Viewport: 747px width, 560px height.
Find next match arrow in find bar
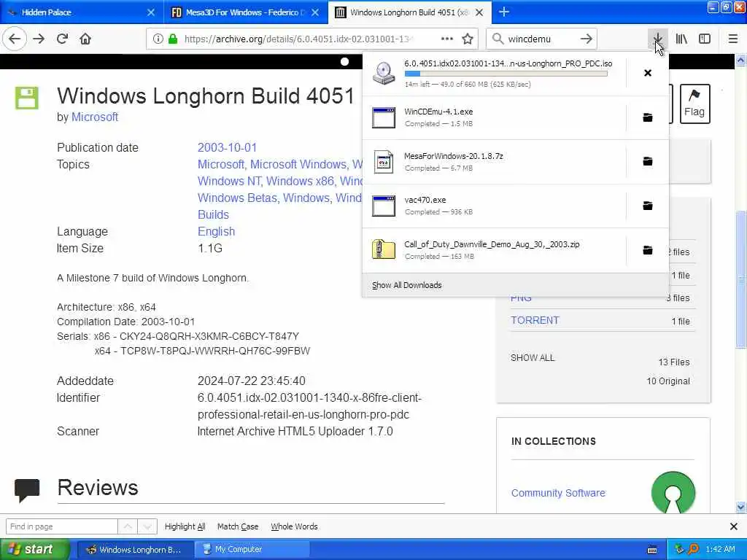(x=147, y=526)
